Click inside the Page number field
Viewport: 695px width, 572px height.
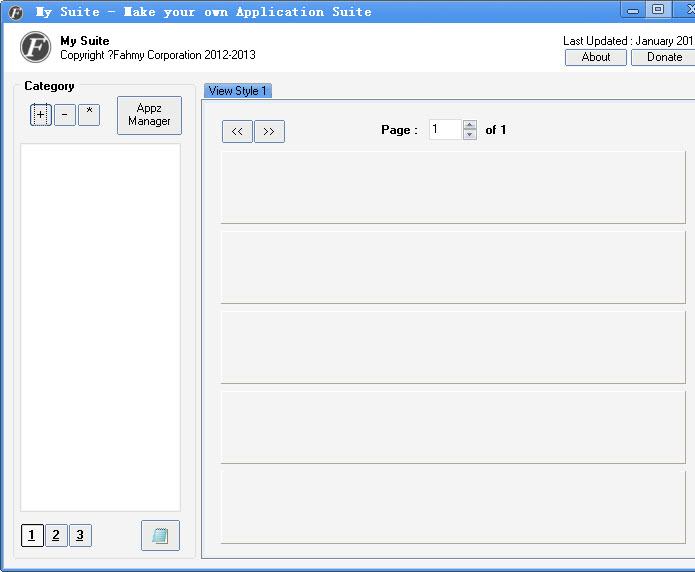(x=444, y=130)
